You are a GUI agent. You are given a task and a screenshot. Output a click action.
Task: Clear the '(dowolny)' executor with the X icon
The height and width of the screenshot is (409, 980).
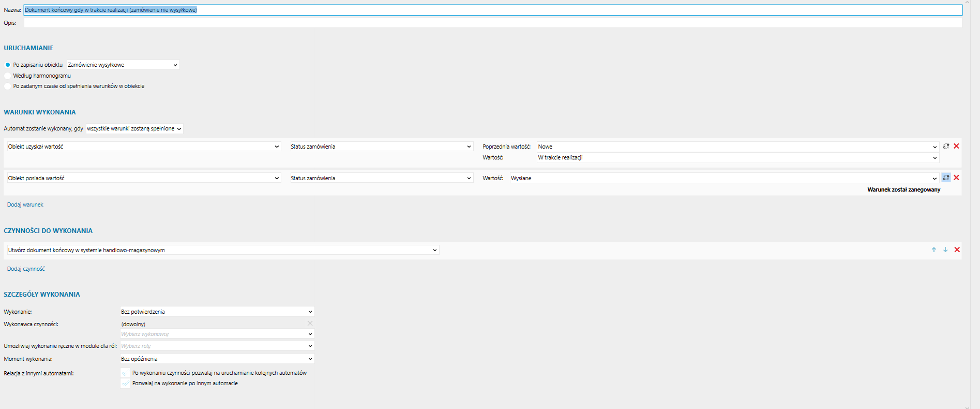[x=310, y=324]
